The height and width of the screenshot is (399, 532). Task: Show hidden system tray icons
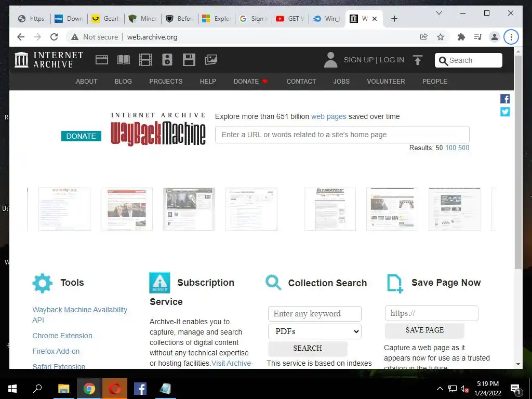click(440, 389)
